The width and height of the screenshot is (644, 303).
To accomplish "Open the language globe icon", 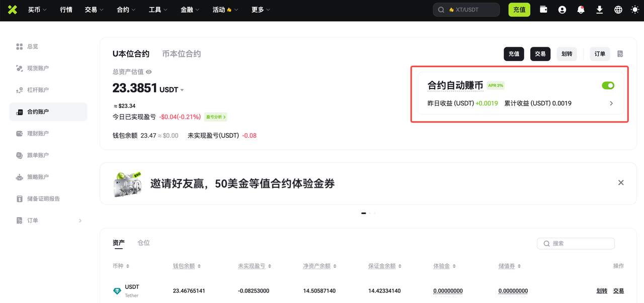I will [618, 10].
